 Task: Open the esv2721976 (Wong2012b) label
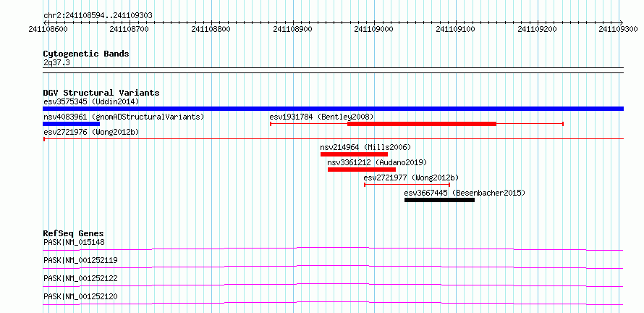[91, 132]
